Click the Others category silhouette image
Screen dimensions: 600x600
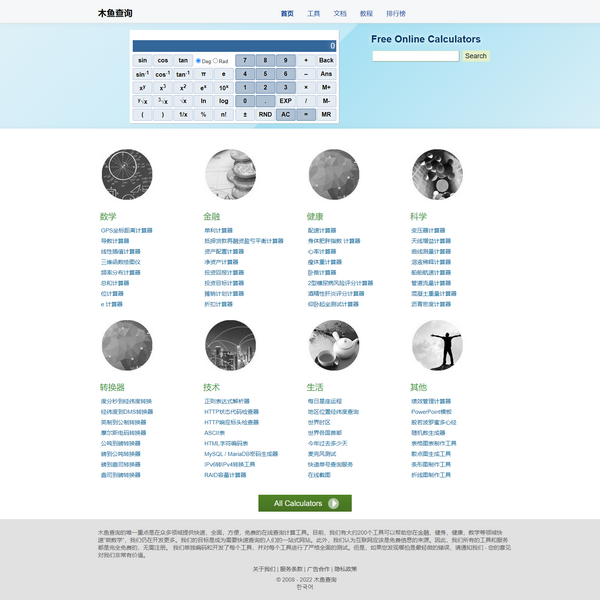point(437,345)
